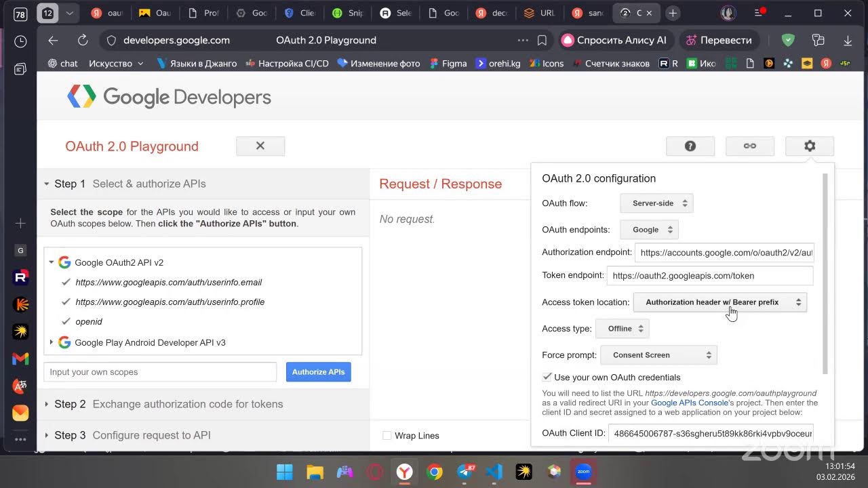Screen dimensions: 868x488
Task: Click the OAuth Client ID field
Action: click(x=711, y=433)
